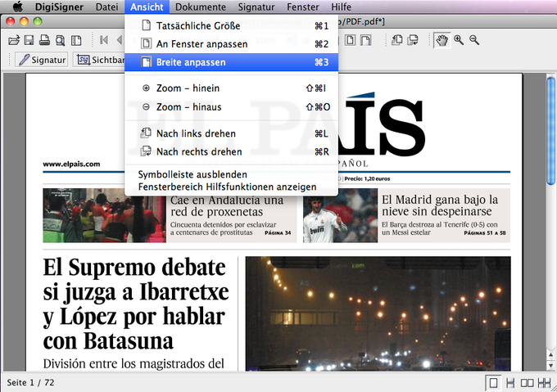Close the open Ansicht menu
The height and width of the screenshot is (392, 557).
[x=147, y=7]
